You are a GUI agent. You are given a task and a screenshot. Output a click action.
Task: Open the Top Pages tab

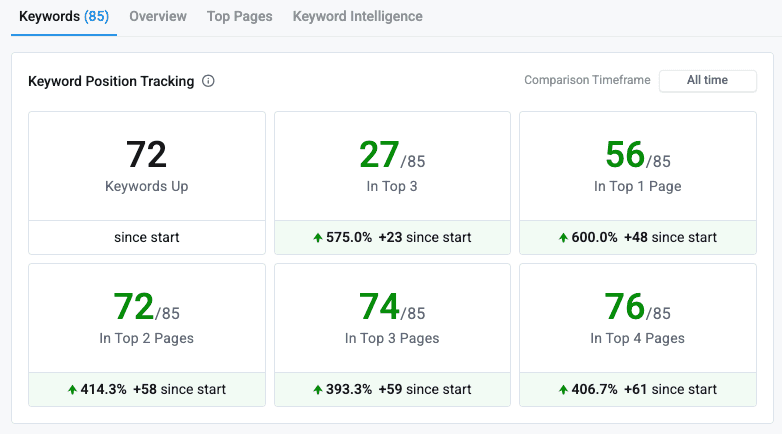239,17
